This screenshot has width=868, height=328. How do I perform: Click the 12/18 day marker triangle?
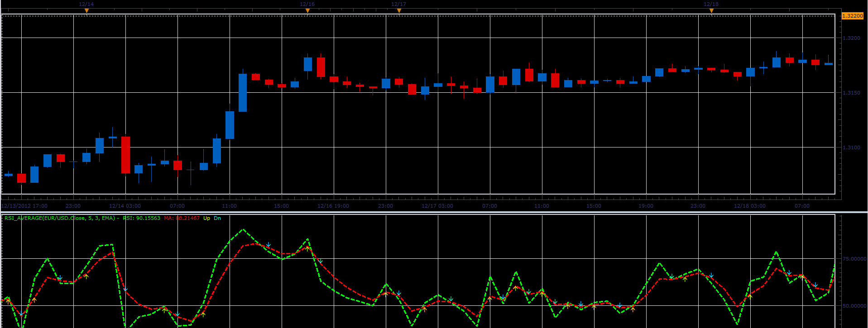coord(711,11)
